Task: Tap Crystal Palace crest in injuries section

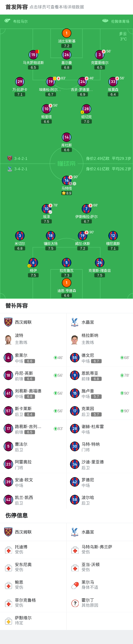Action: (x=75, y=532)
